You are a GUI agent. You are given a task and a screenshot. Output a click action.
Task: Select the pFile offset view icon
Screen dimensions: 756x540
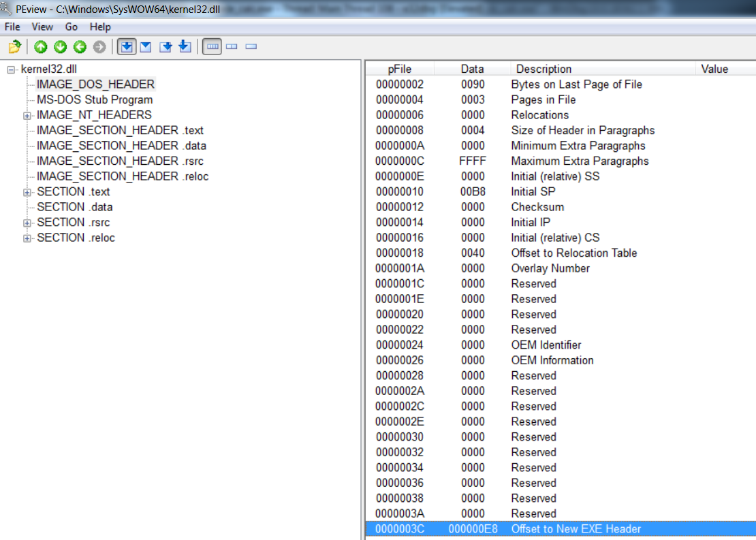127,46
